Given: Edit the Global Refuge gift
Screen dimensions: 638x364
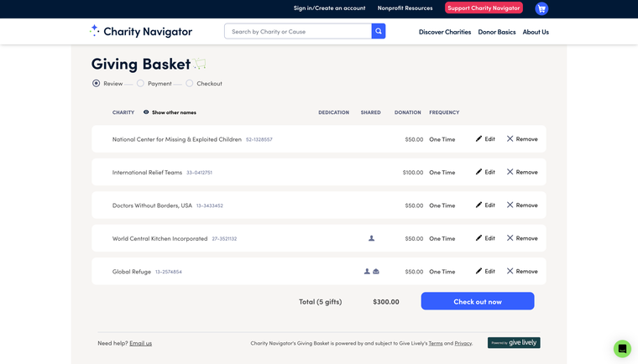Looking at the screenshot, I should 485,271.
